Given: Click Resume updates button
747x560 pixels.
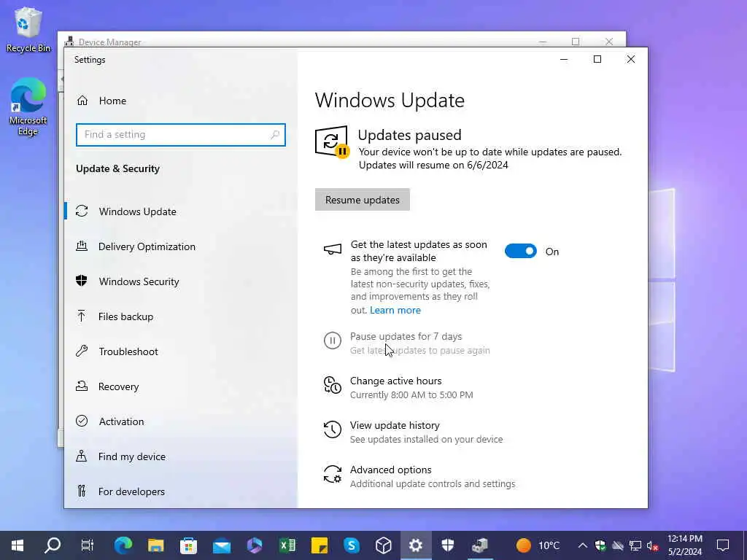Looking at the screenshot, I should (363, 200).
